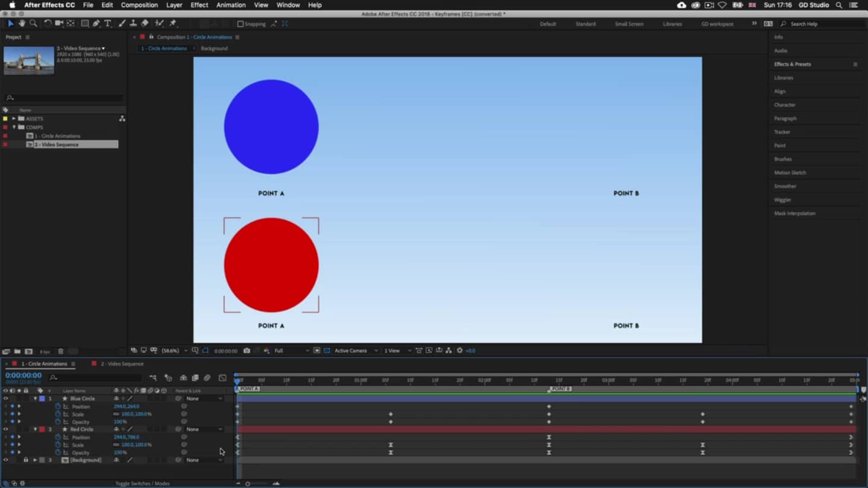Hide the Blue Circle layer
This screenshot has height=488, width=868.
[5, 399]
